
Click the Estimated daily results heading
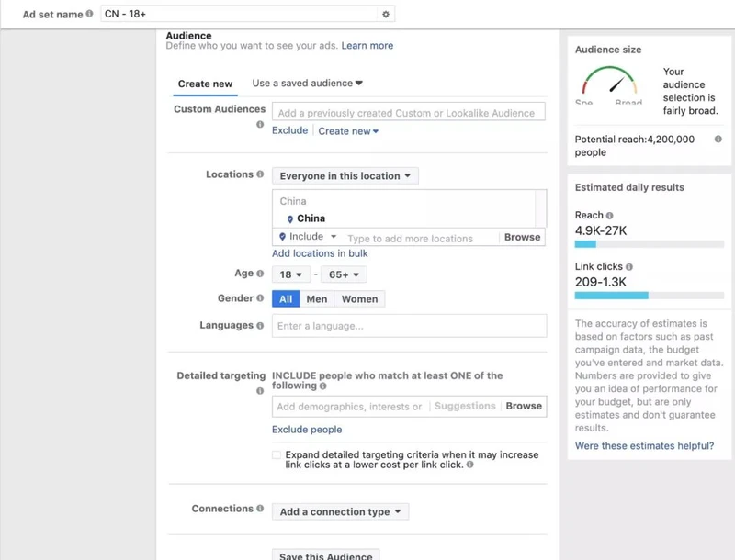629,187
